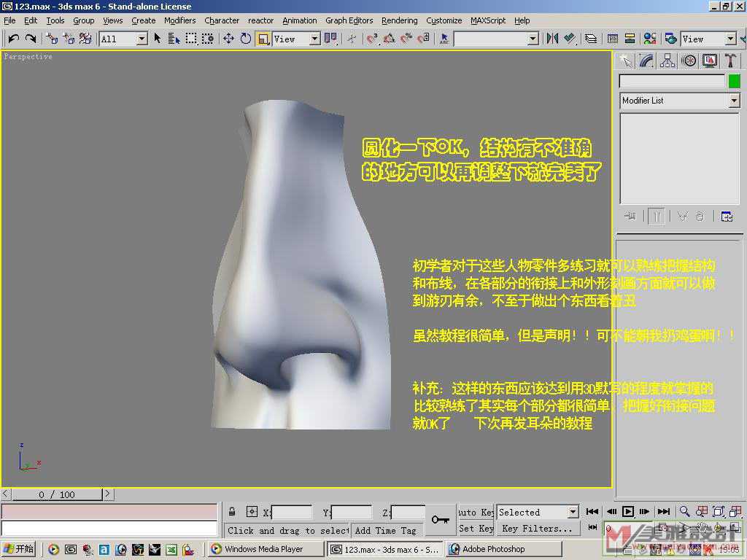Screen dimensions: 747x560
Task: Open the Modifiers menu
Action: [179, 20]
